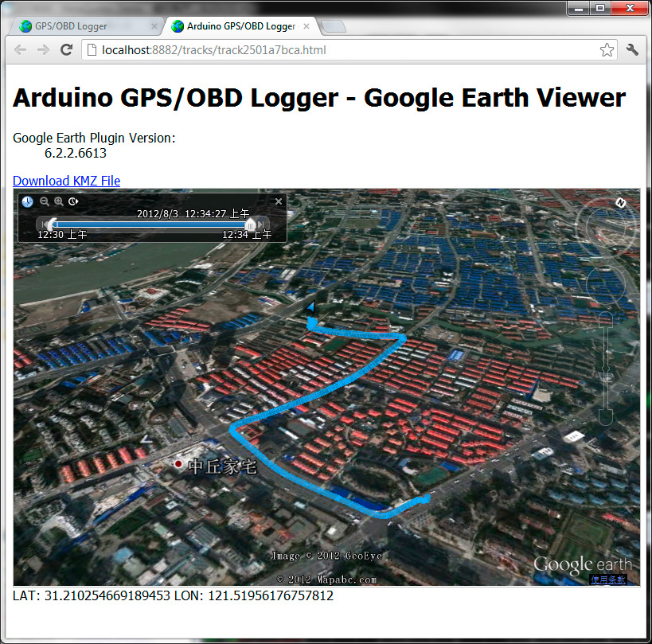Close the Arduino GPS/OBD Logger tab

tap(306, 26)
